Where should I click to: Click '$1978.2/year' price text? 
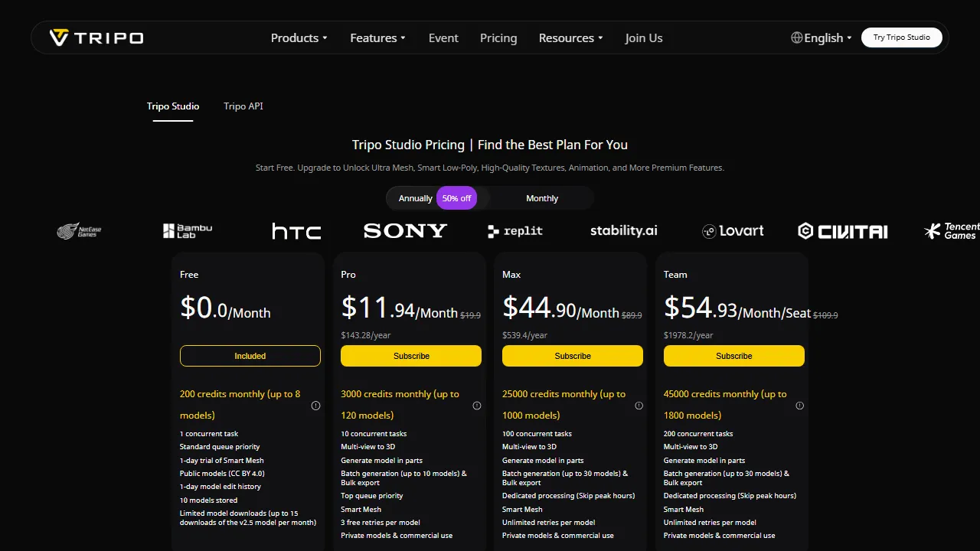click(688, 335)
